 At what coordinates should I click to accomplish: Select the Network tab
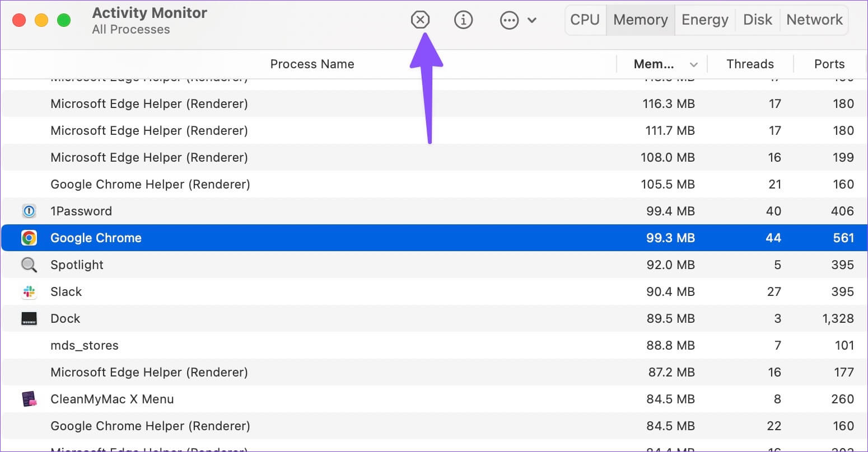[x=814, y=20]
